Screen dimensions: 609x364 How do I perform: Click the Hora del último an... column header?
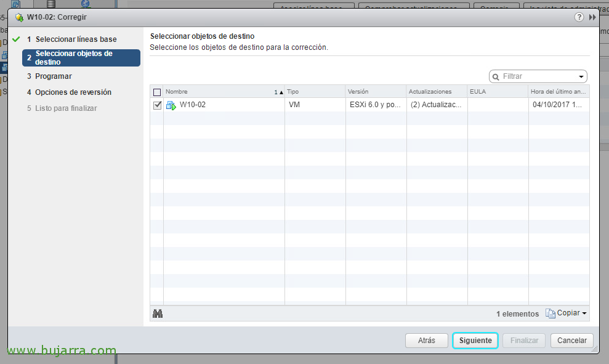(x=559, y=92)
